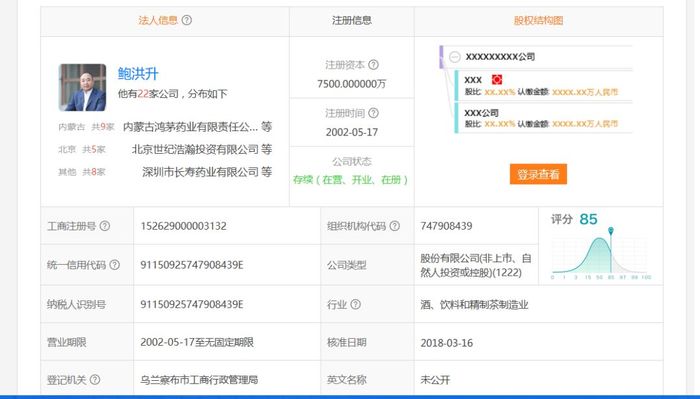Click company type 股份有限公司(非上市、自然人投资或控股)
700x399 pixels.
475,265
